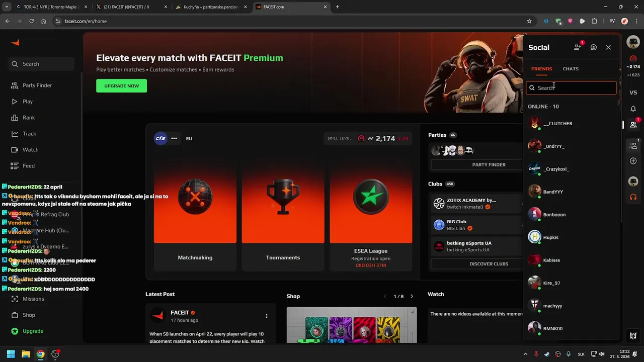Open the Feed page in the sidebar
This screenshot has width=644, height=362.
[x=23, y=166]
